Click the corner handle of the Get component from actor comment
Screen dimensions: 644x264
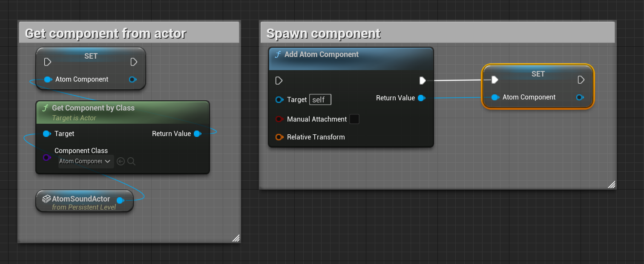tap(236, 238)
